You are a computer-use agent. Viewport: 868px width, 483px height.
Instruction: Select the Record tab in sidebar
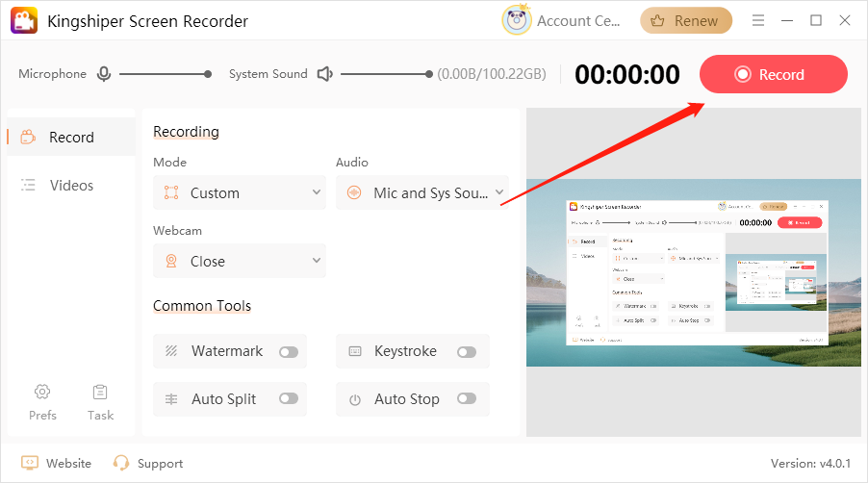click(70, 137)
